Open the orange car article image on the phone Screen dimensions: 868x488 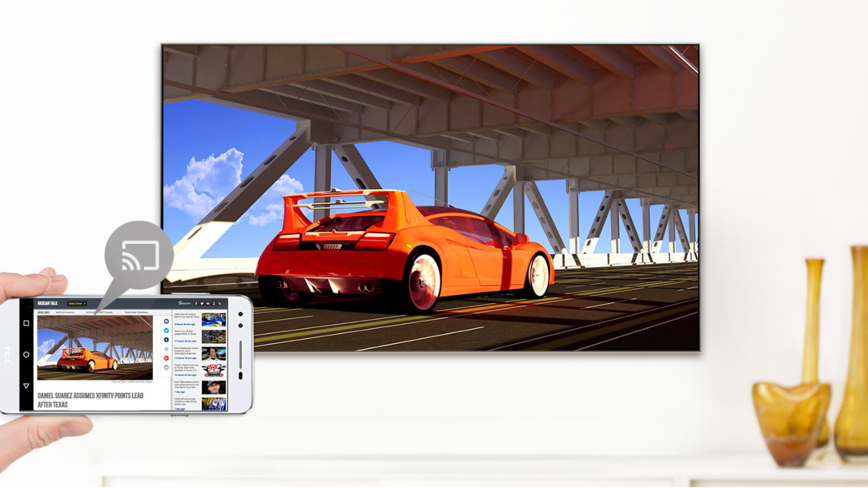pyautogui.click(x=95, y=348)
